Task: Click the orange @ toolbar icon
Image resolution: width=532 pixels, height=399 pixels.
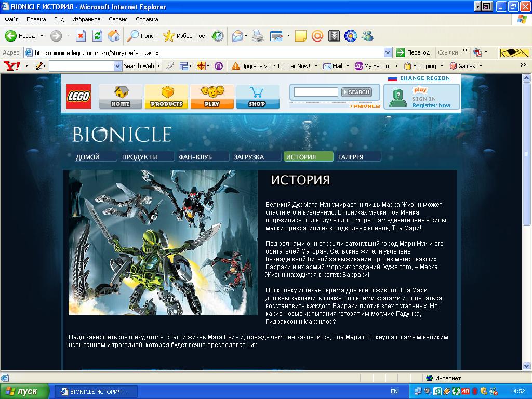Action: coord(317,36)
